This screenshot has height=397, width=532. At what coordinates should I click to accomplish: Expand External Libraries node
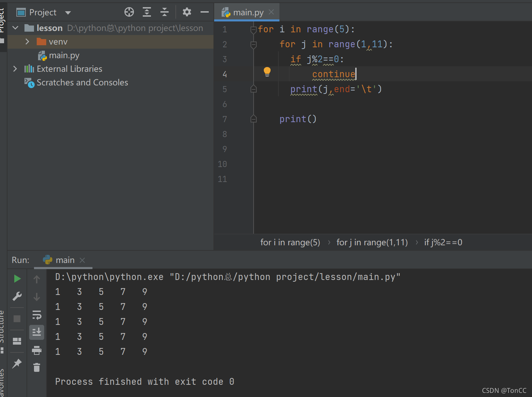point(15,69)
